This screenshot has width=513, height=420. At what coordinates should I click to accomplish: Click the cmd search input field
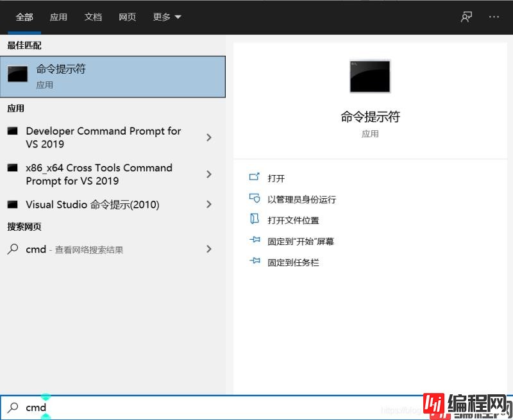coord(192,407)
